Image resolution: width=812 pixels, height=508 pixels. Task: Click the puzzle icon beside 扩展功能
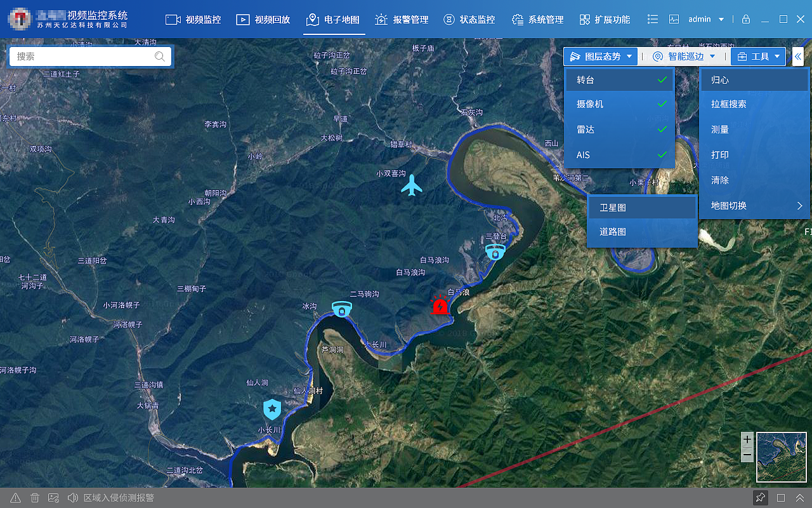tap(585, 20)
